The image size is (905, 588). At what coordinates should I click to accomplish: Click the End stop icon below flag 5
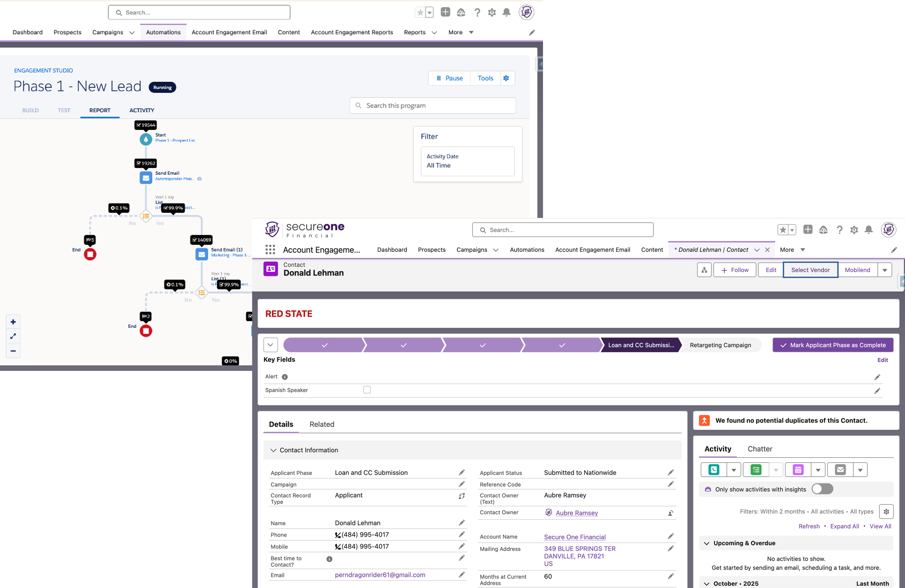90,254
